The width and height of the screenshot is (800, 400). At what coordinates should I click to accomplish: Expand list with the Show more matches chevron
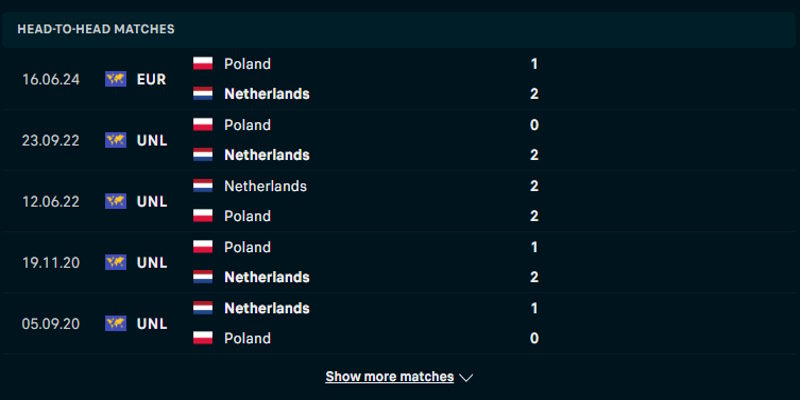pos(466,378)
